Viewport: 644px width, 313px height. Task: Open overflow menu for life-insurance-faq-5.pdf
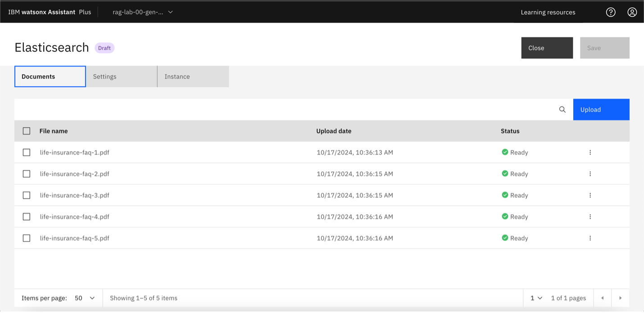(x=590, y=238)
